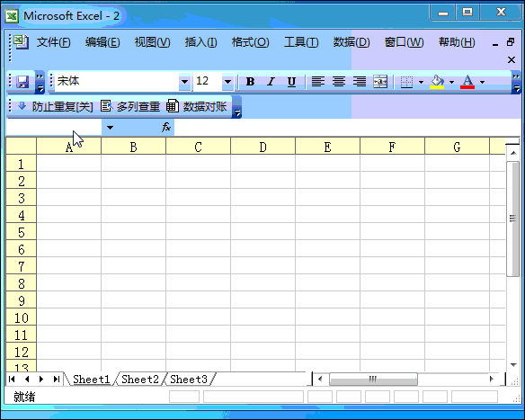
Task: Open the 插入(I) menu
Action: (x=200, y=42)
